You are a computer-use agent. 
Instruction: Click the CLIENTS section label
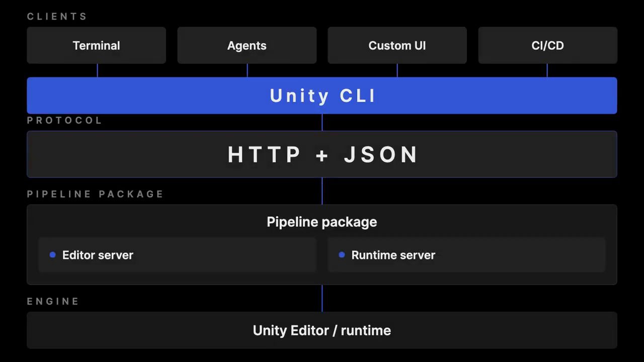point(57,17)
